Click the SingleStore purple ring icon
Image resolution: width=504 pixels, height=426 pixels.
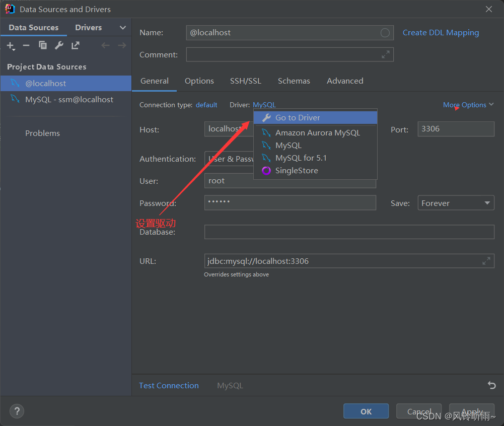click(266, 170)
